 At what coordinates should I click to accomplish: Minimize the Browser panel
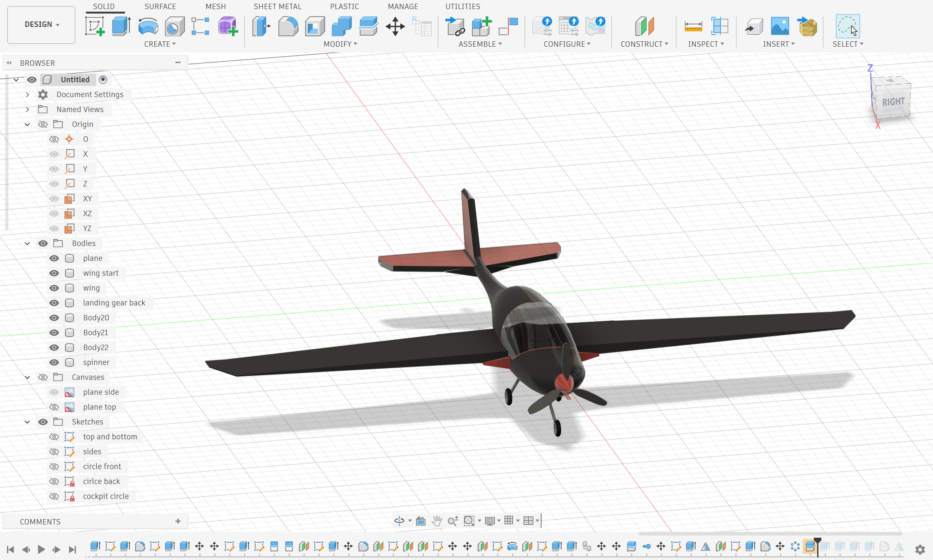(x=178, y=62)
